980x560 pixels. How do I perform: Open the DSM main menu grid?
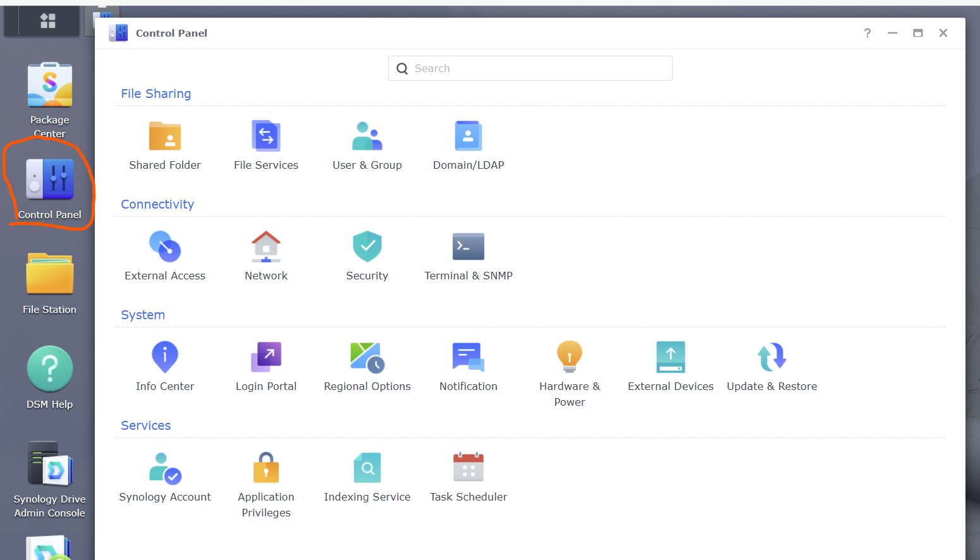48,21
